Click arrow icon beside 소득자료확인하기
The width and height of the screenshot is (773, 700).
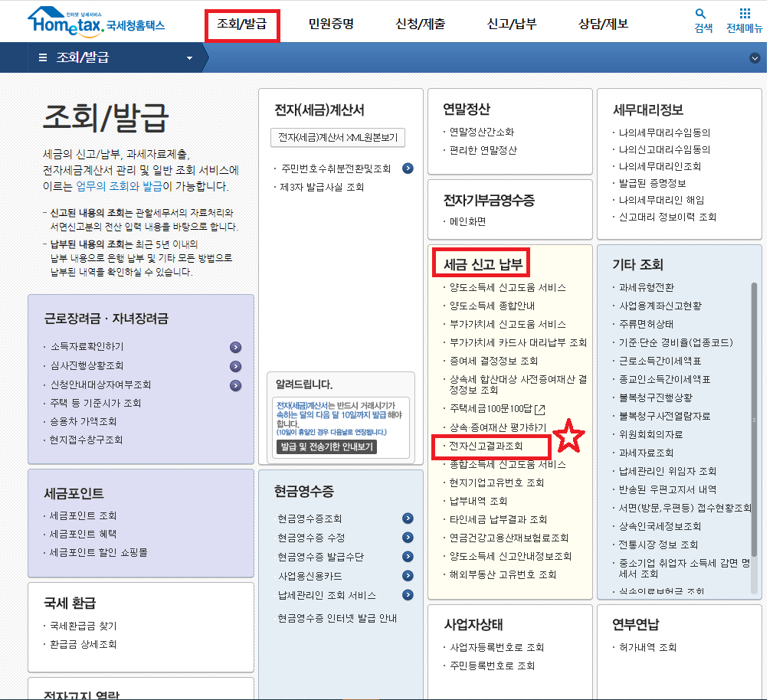pyautogui.click(x=235, y=346)
